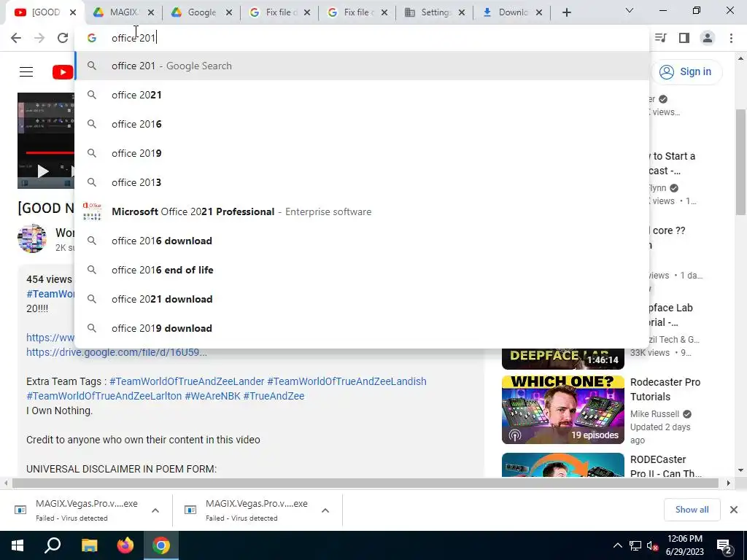Open #TeamWorldOfTrueAndZeeLarlton hashtag
747x560 pixels.
(104, 396)
